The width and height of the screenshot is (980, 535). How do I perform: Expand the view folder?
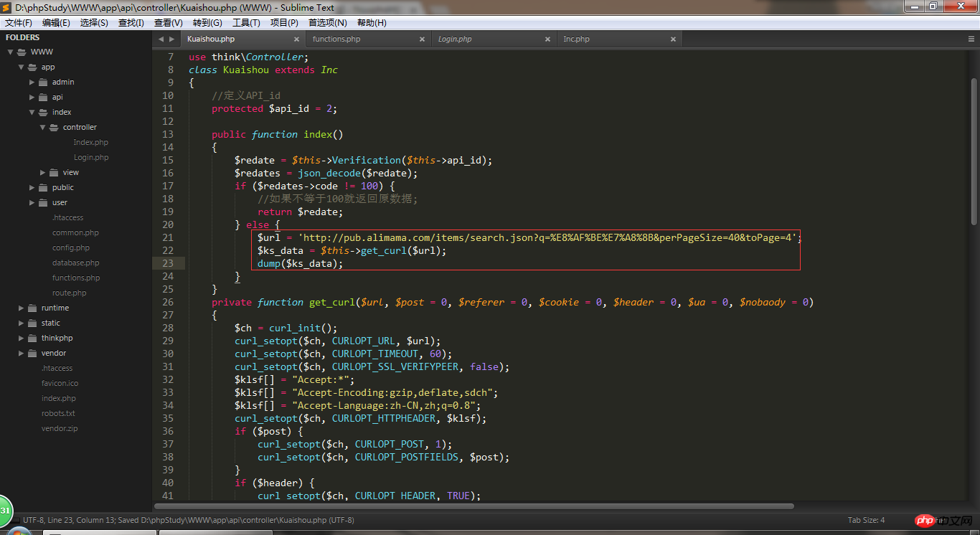[x=43, y=173]
